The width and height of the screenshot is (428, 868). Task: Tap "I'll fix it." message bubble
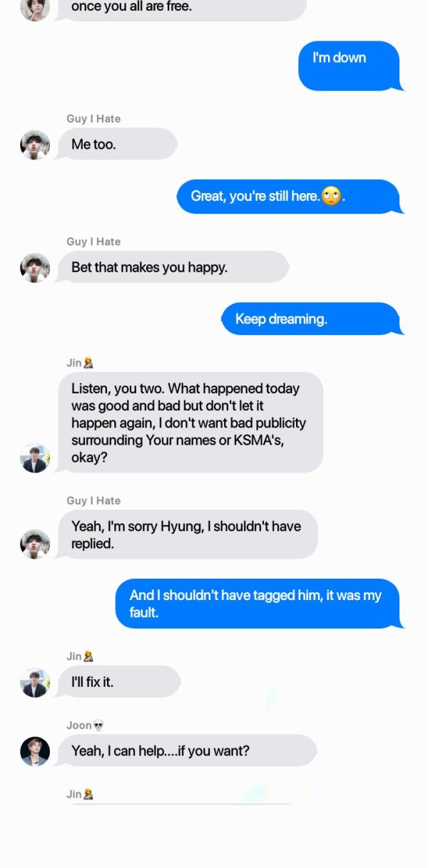119,682
